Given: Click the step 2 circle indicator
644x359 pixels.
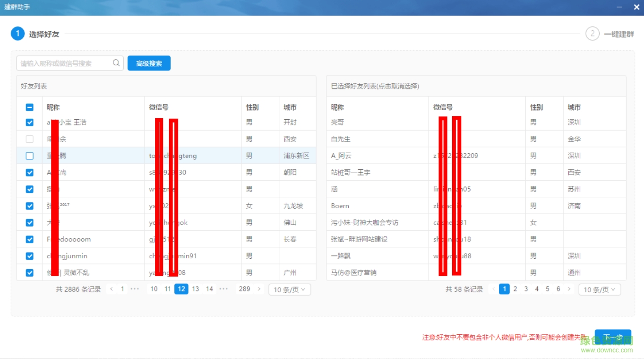Looking at the screenshot, I should pyautogui.click(x=592, y=34).
